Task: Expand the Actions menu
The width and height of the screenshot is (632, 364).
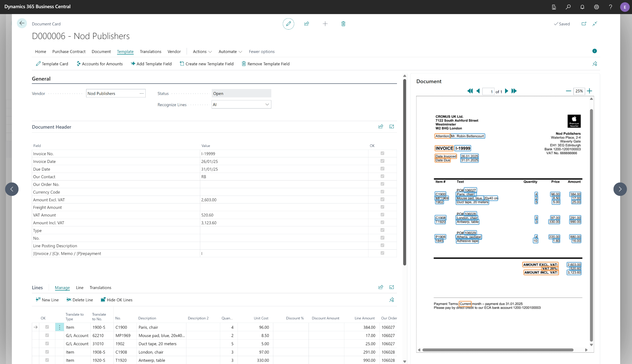Action: (202, 52)
